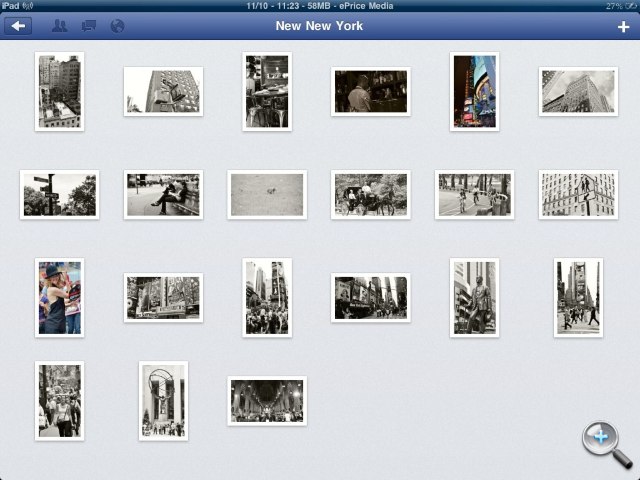Open the cathedral interior photo
The height and width of the screenshot is (480, 640).
click(x=267, y=401)
